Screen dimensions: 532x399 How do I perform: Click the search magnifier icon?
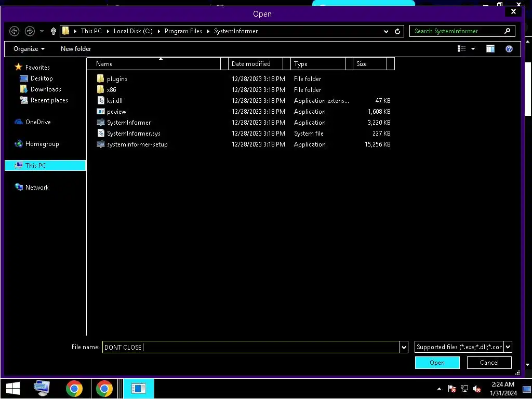tap(507, 31)
